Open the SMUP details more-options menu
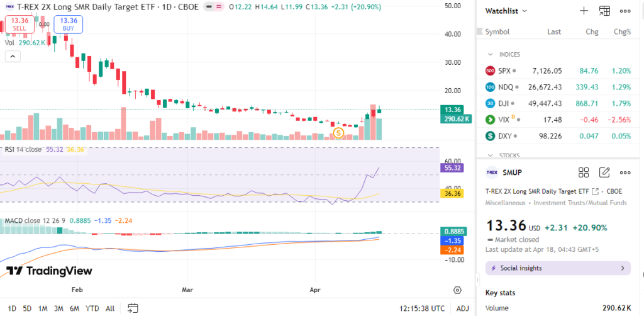The image size is (644, 316). (625, 172)
